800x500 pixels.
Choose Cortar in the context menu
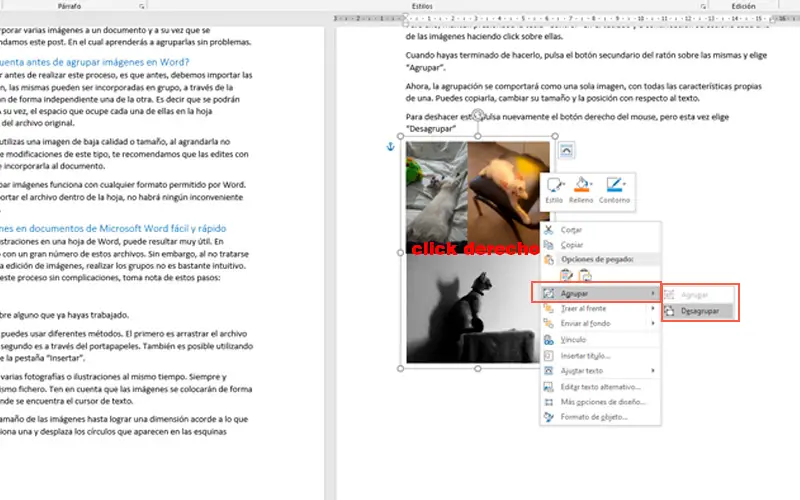pyautogui.click(x=574, y=229)
